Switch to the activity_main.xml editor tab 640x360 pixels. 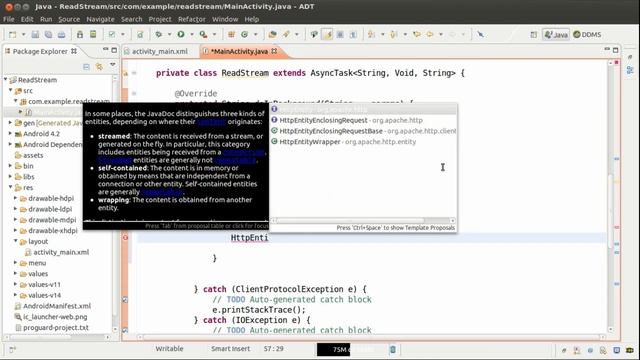coord(156,51)
